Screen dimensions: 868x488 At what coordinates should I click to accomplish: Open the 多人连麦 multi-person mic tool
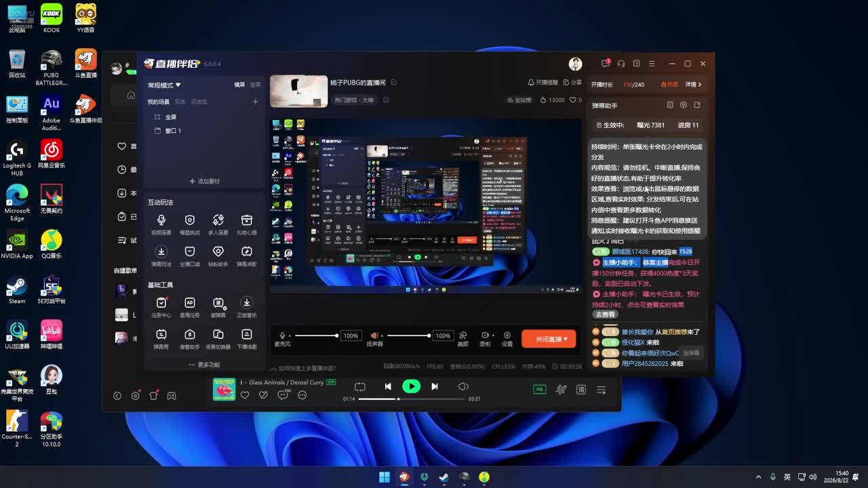point(218,224)
